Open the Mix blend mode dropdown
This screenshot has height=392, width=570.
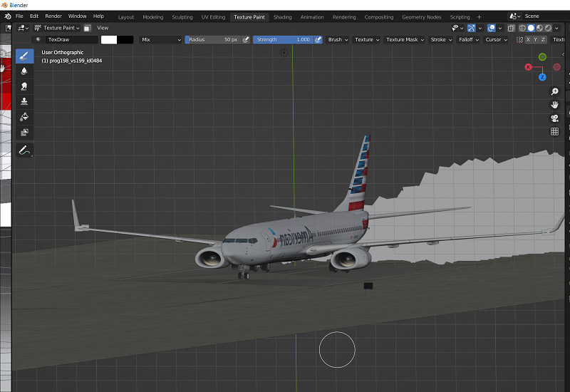pos(160,40)
